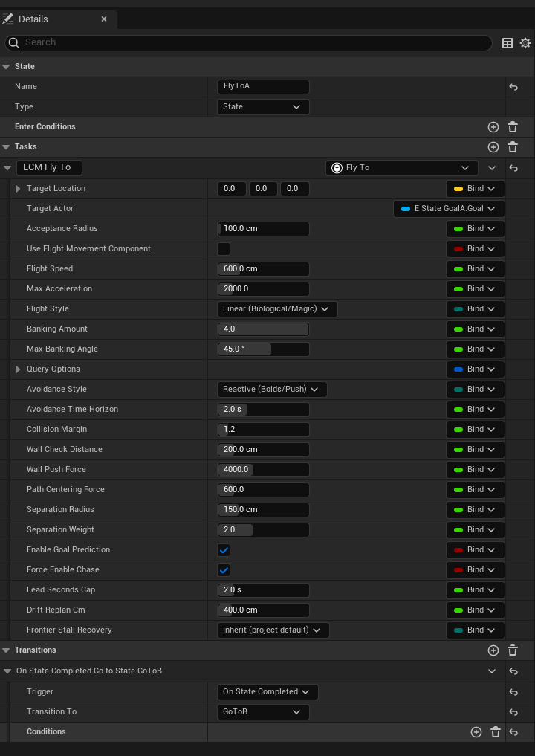Click the search magnifier icon
This screenshot has height=756, width=535.
[14, 42]
